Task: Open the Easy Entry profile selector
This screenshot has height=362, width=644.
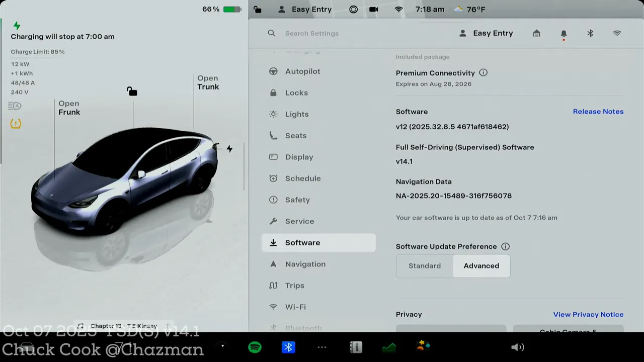Action: [487, 34]
